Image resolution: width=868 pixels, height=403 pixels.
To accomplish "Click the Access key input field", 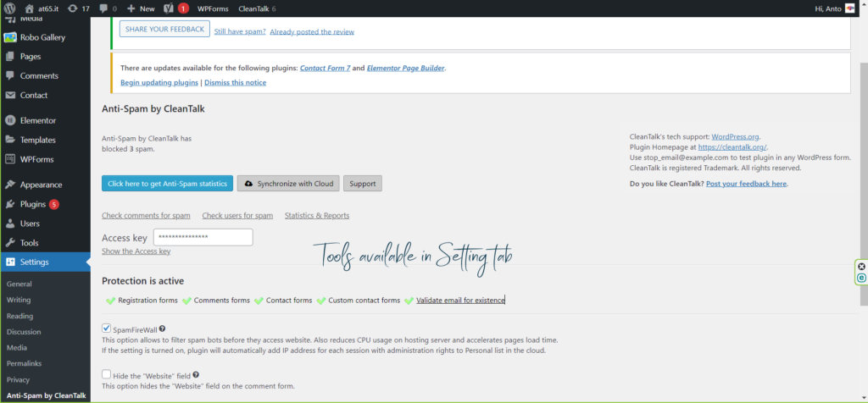I will [203, 237].
